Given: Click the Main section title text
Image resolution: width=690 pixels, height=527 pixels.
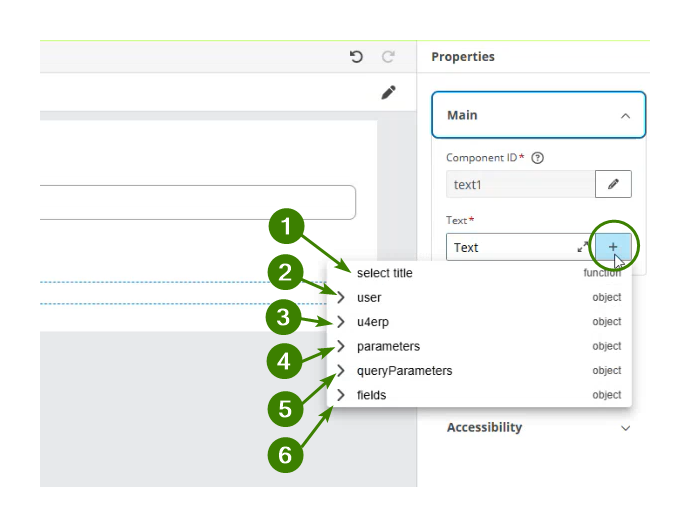Looking at the screenshot, I should click(462, 115).
